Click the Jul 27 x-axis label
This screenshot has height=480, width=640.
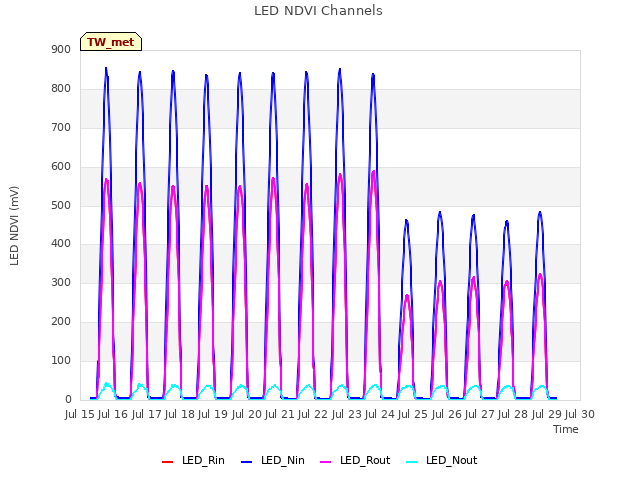[x=480, y=414]
